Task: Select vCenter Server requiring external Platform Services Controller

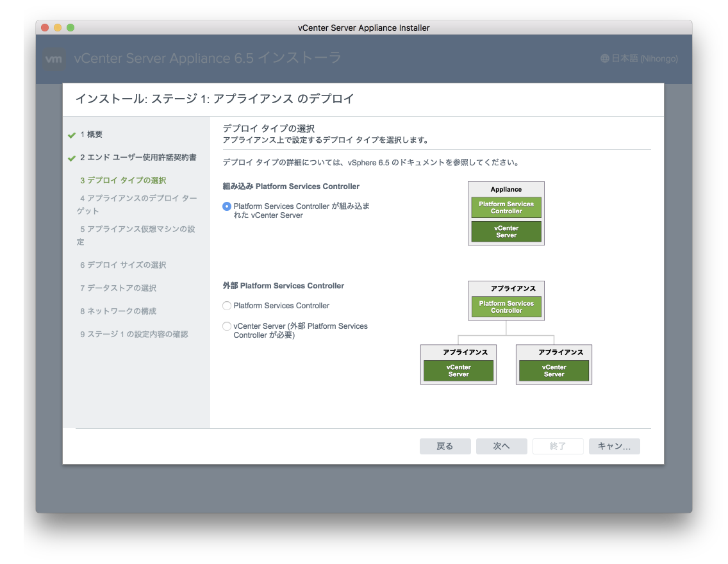Action: pyautogui.click(x=227, y=326)
